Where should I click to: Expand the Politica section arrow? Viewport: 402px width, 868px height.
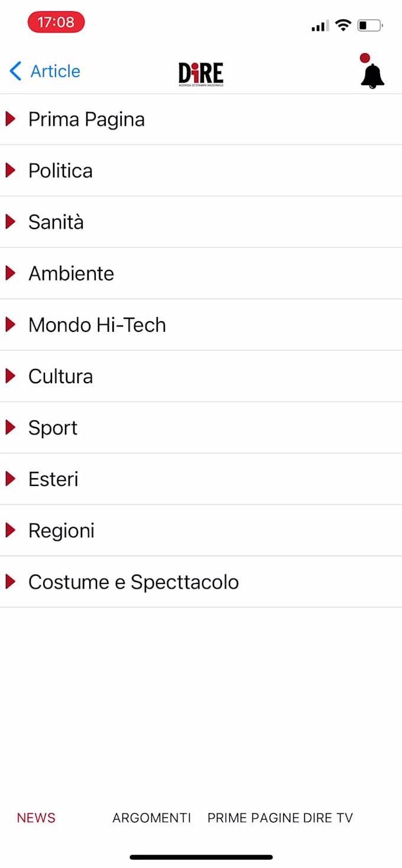click(x=10, y=171)
